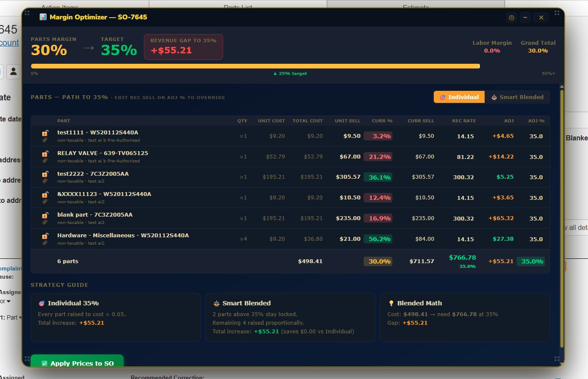
Task: Toggle the lock on blank part row
Action: (x=45, y=215)
